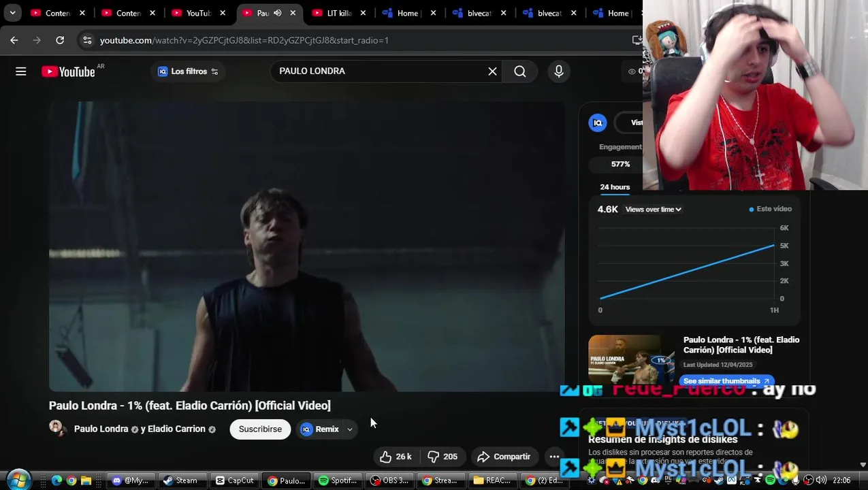Screen dimensions: 868x490
Task: Switch to Steam in the taskbar
Action: coord(182,480)
